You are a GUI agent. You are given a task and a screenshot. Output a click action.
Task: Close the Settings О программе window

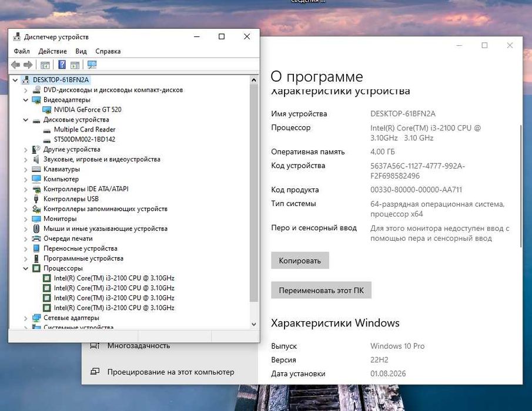point(510,45)
